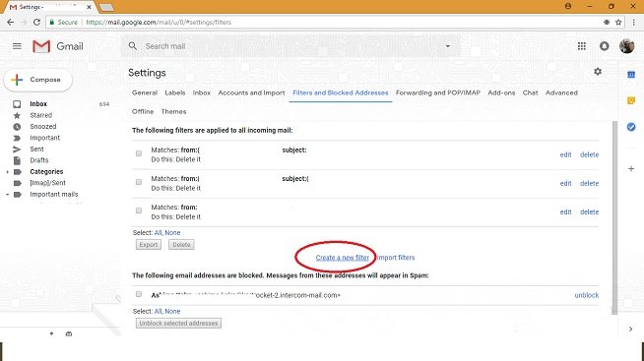Select All filters link
The image size is (644, 361).
point(159,232)
